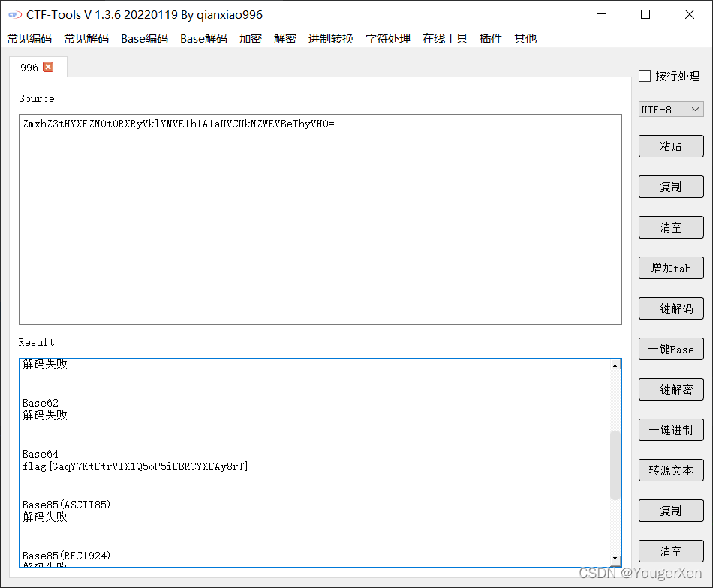The image size is (713, 588).
Task: Open the UTF-8 encoding dropdown
Action: click(x=671, y=109)
